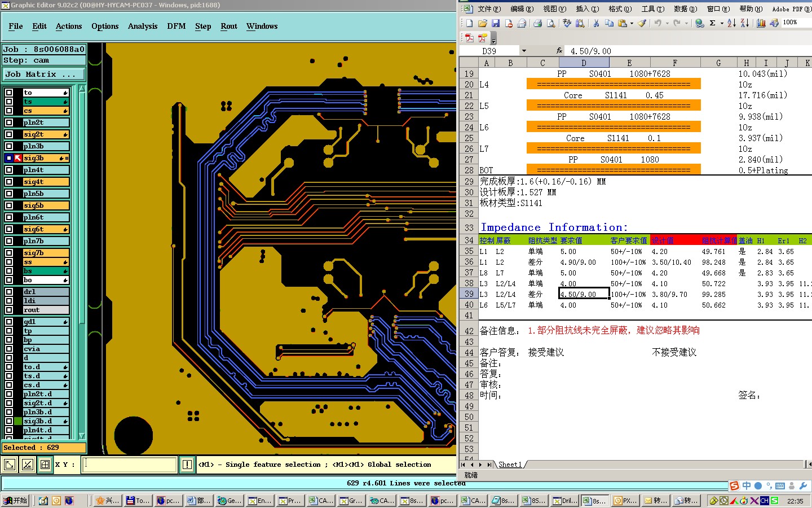
Task: Click the Cut scissors icon
Action: 596,23
